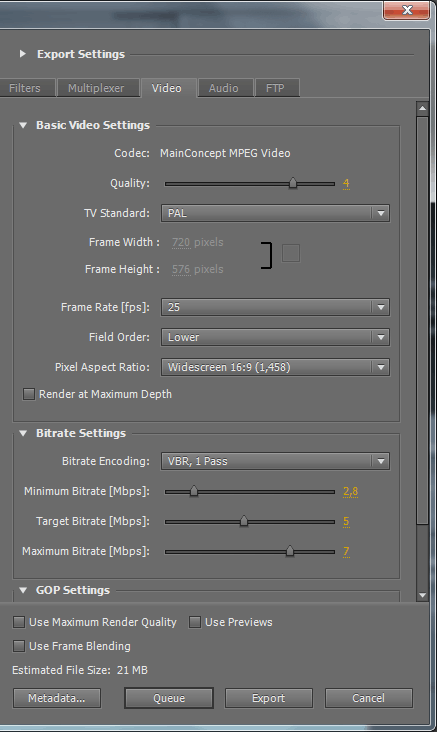Enable Use Maximum Render Quality
Viewport: 437px width, 732px height.
pos(19,622)
